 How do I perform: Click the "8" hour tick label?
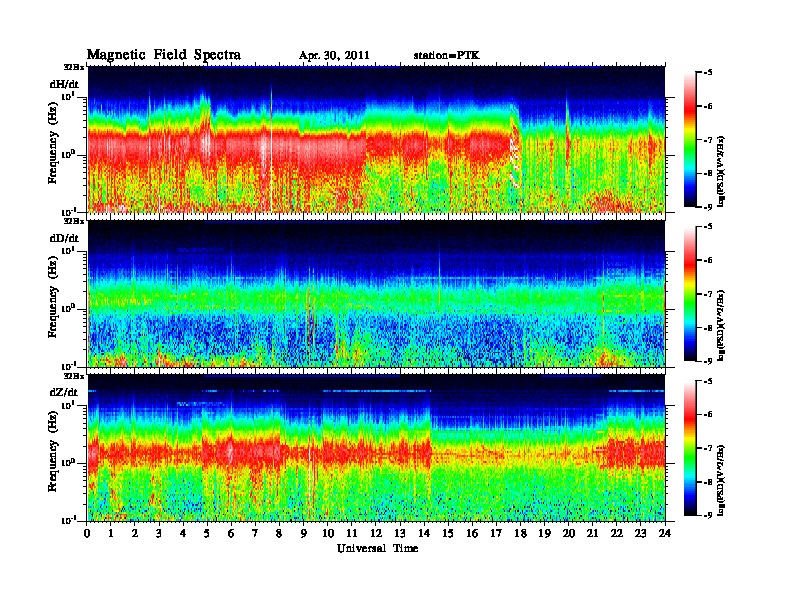click(279, 534)
